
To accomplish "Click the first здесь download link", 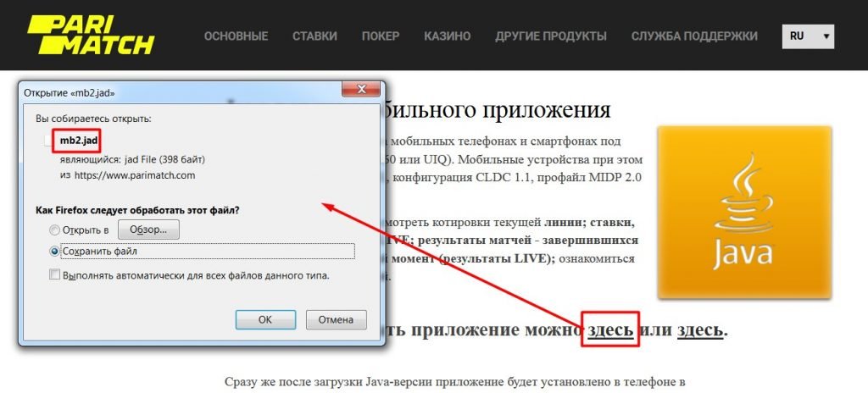I will (610, 329).
